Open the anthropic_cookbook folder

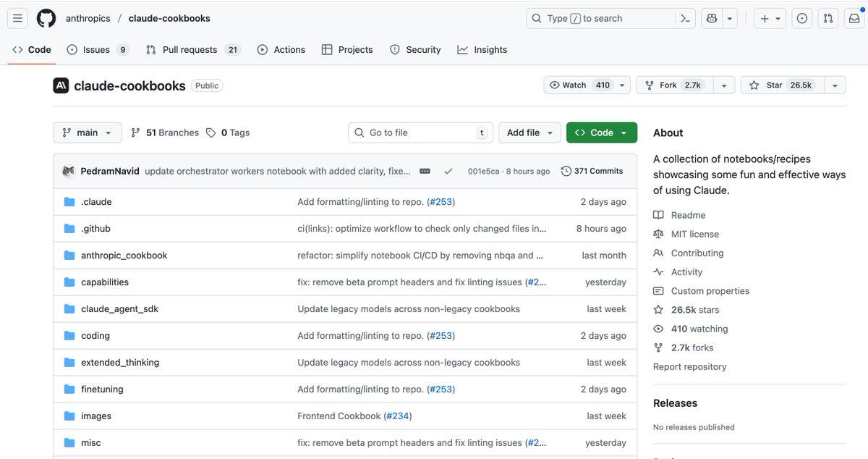point(124,256)
